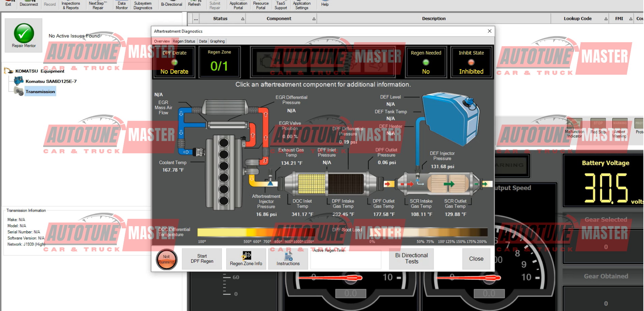644x311 pixels.
Task: Open Bi-Directional tools from toolbar
Action: pos(171,4)
